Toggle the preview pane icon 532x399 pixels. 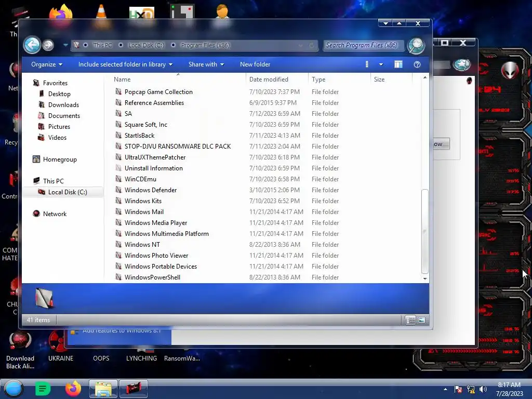click(x=398, y=64)
